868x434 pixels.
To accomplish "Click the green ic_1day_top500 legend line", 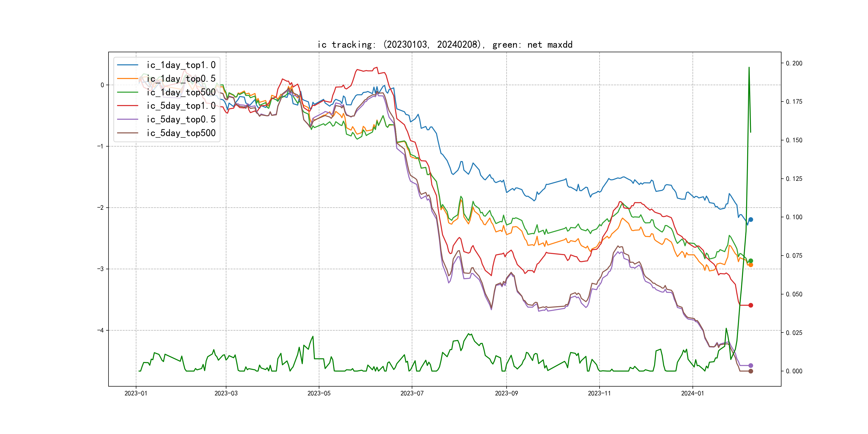I will 127,92.
